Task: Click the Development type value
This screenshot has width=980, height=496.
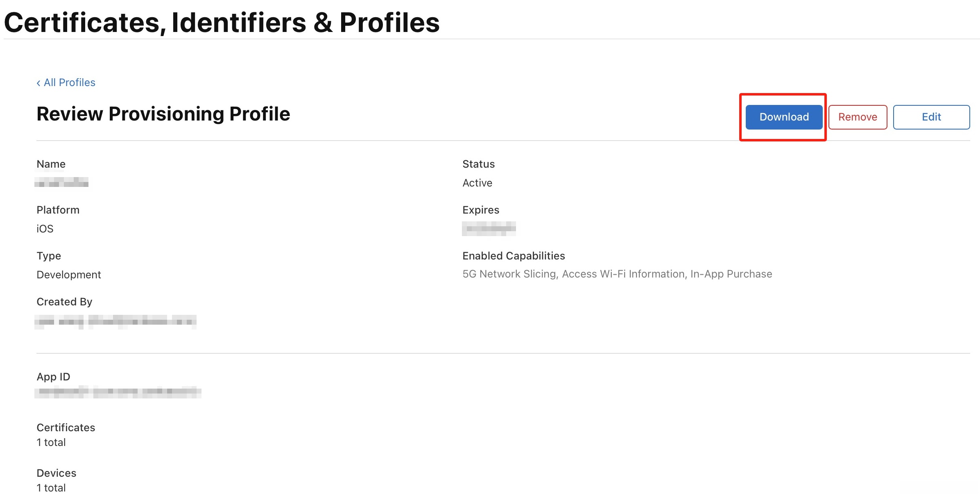Action: click(69, 275)
